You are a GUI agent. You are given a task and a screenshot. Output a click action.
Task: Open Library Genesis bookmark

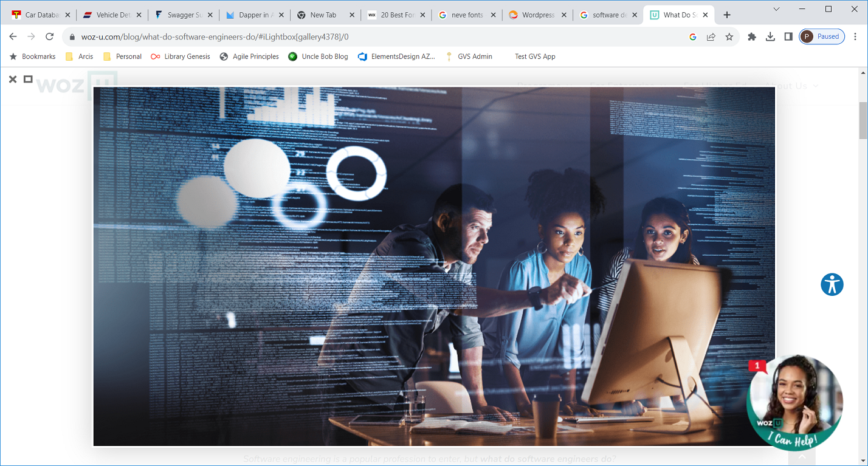(x=181, y=57)
